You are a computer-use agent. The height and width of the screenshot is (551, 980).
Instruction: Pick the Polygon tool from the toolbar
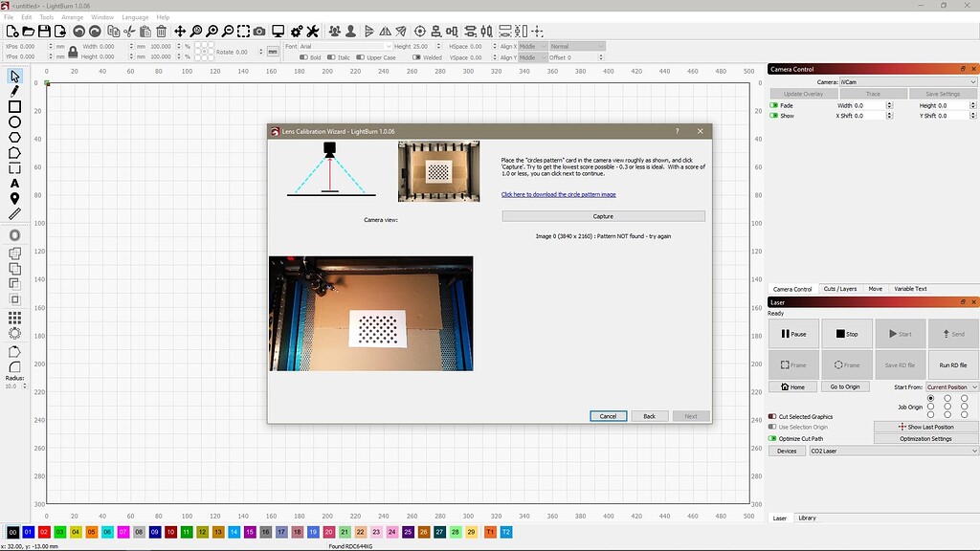(x=13, y=138)
